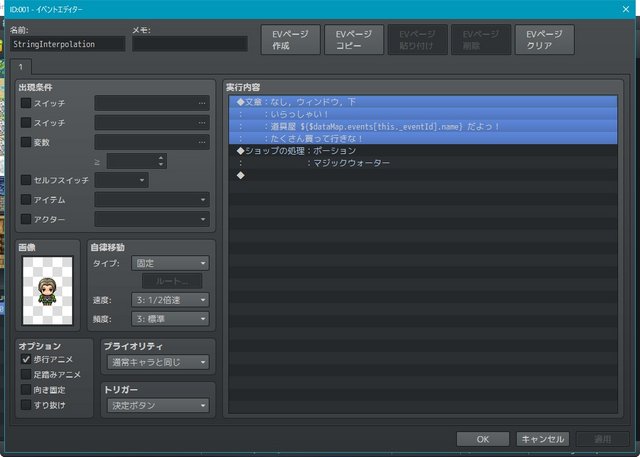
Task: Click the character sprite image thumbnail
Action: [48, 291]
